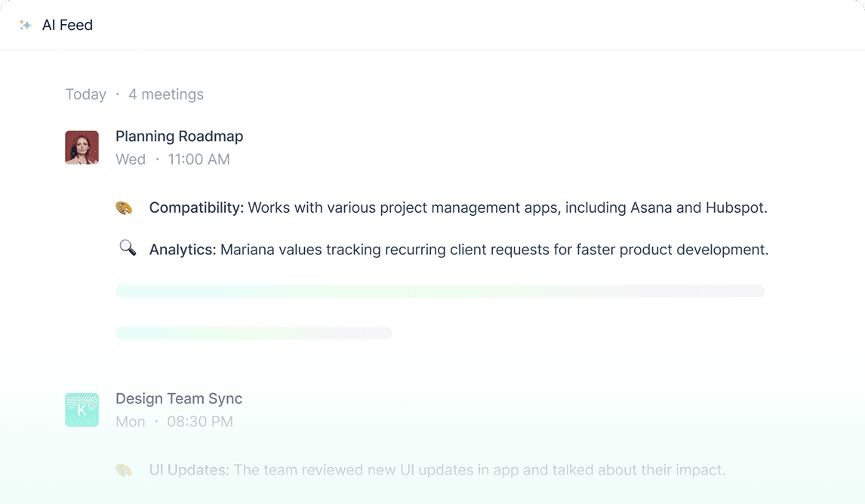Viewport: 865px width, 504px height.
Task: Click the short loading placeholder bar
Action: [254, 333]
